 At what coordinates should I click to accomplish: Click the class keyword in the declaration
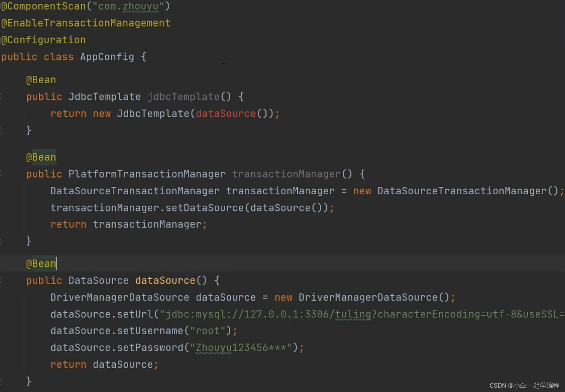[58, 57]
